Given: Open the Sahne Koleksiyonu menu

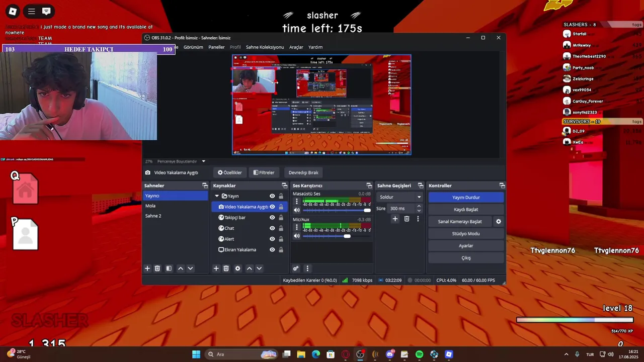Looking at the screenshot, I should (x=265, y=47).
